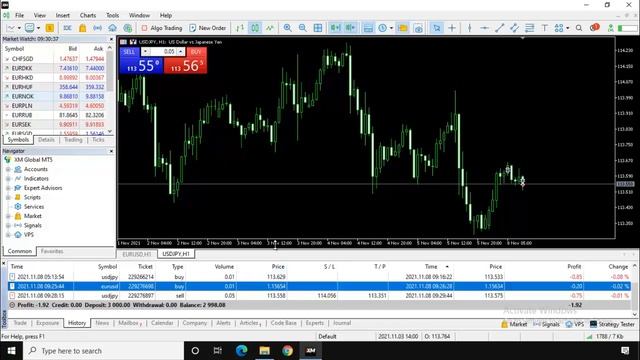The height and width of the screenshot is (360, 640).
Task: Open Favorites tab in Navigator
Action: point(52,251)
